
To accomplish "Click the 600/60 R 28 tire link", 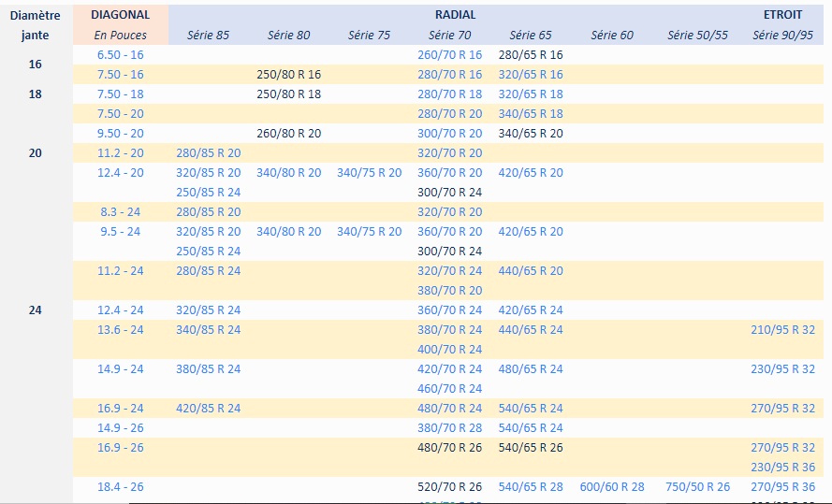I will [x=612, y=487].
